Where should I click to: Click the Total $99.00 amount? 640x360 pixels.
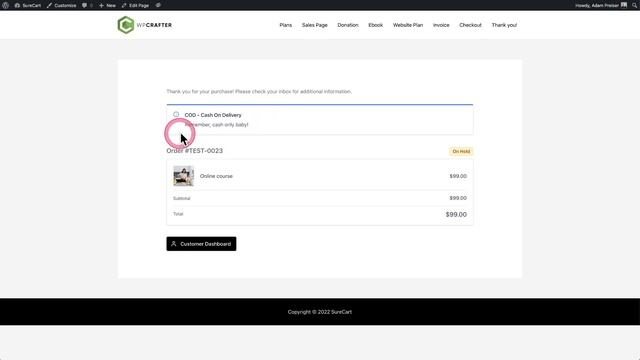[x=456, y=214]
